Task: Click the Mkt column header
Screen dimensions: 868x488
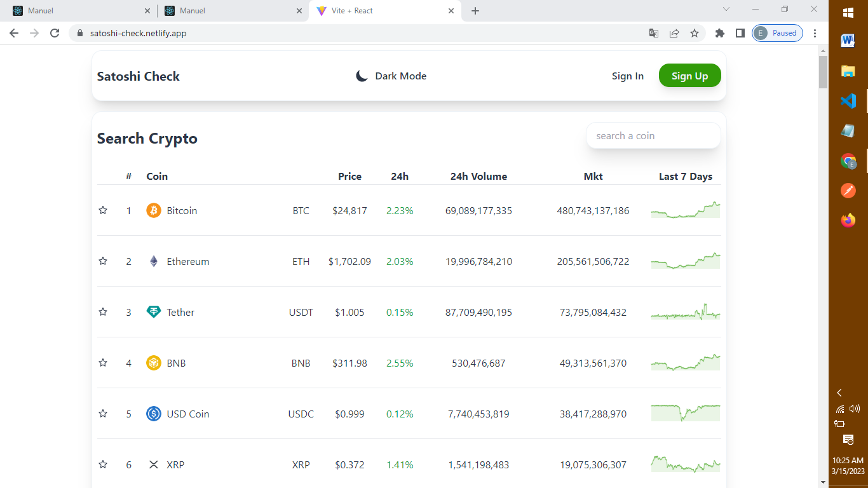Action: pyautogui.click(x=593, y=177)
